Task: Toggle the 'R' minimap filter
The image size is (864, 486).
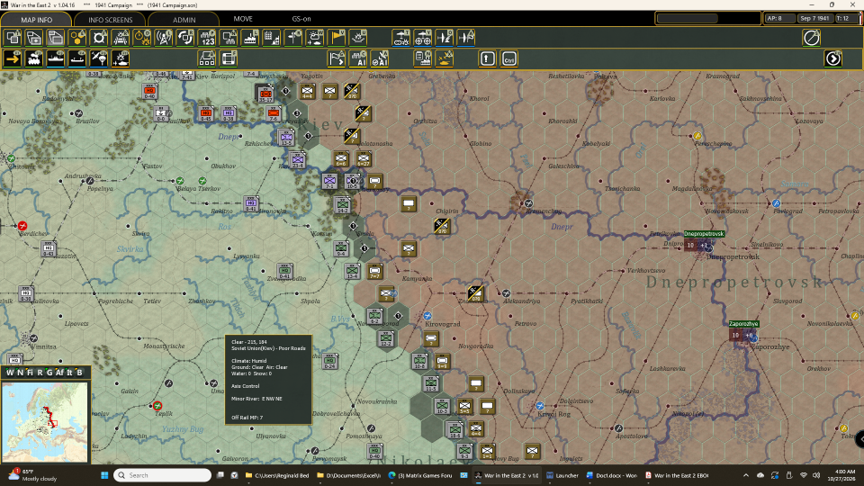Action: (x=40, y=372)
